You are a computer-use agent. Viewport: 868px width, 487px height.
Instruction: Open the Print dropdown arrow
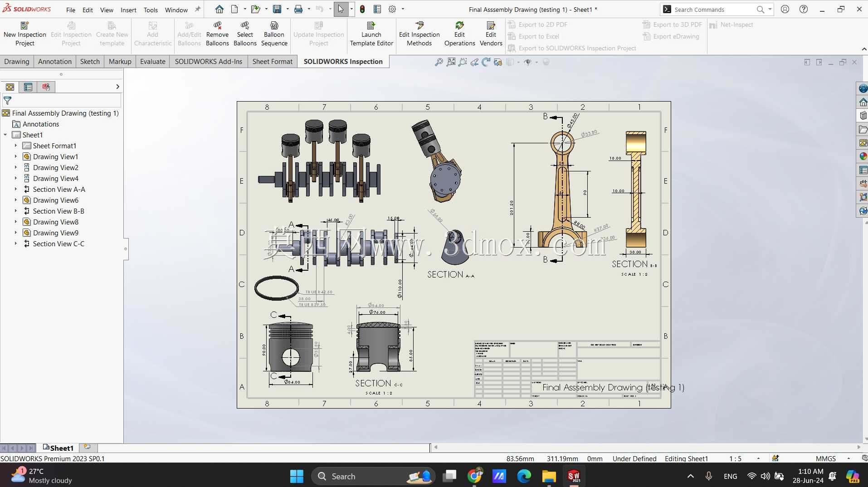pos(309,9)
